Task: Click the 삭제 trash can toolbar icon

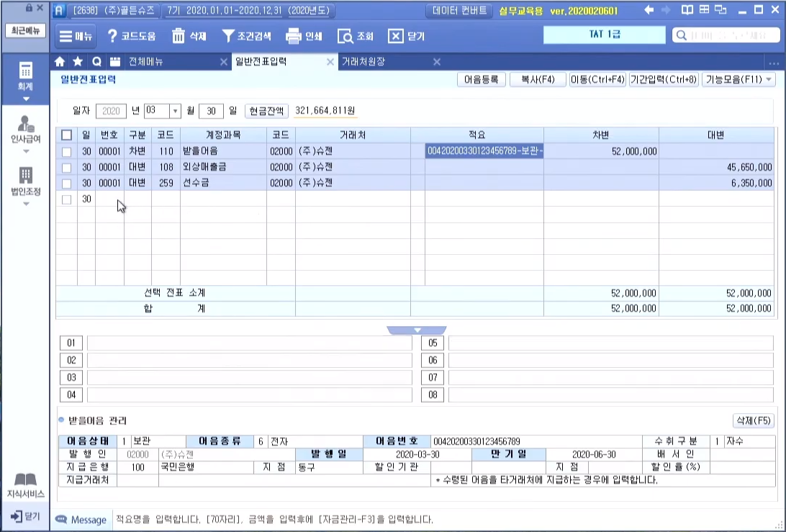Action: click(179, 36)
